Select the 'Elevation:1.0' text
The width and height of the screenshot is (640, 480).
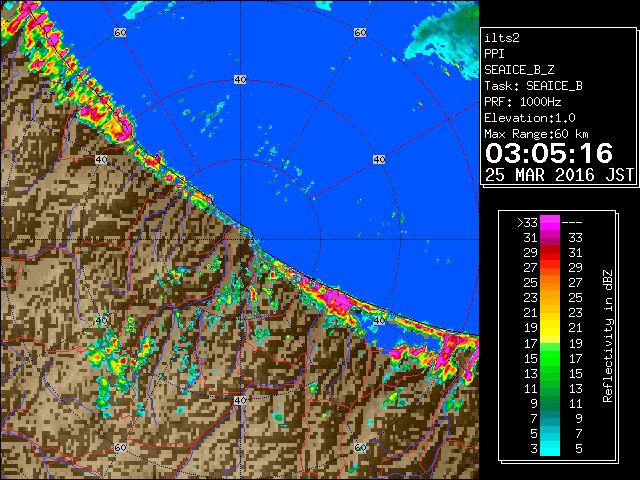click(530, 118)
